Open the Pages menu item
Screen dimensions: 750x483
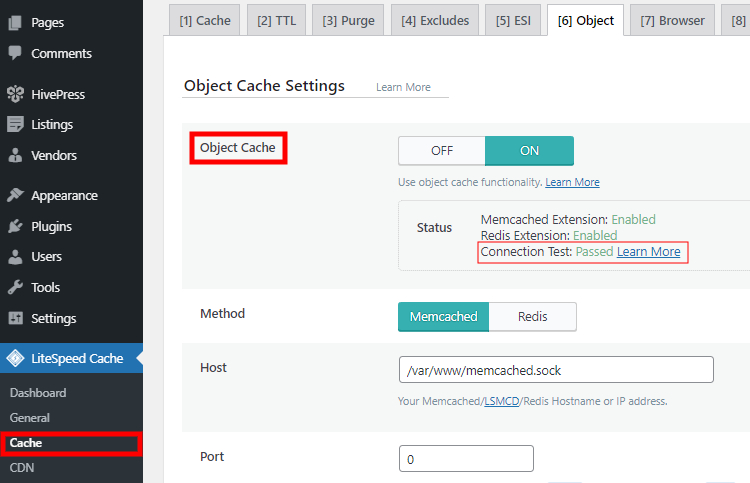pos(47,22)
